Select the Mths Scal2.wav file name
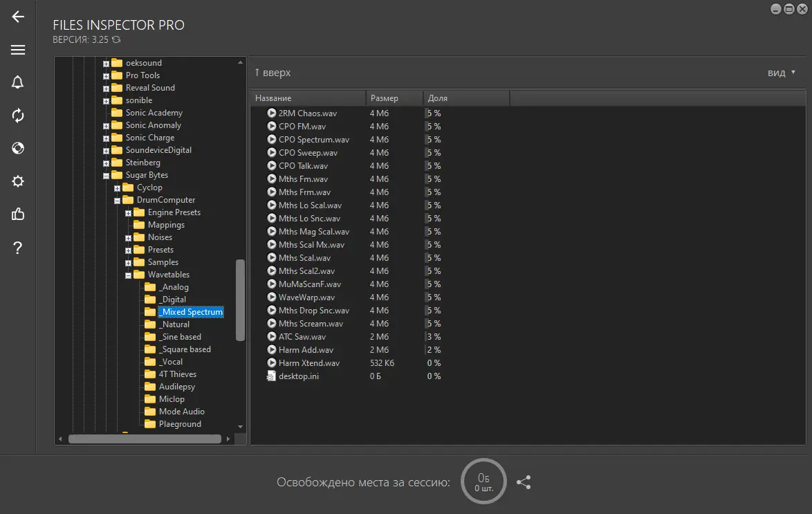The width and height of the screenshot is (812, 514). (x=306, y=271)
